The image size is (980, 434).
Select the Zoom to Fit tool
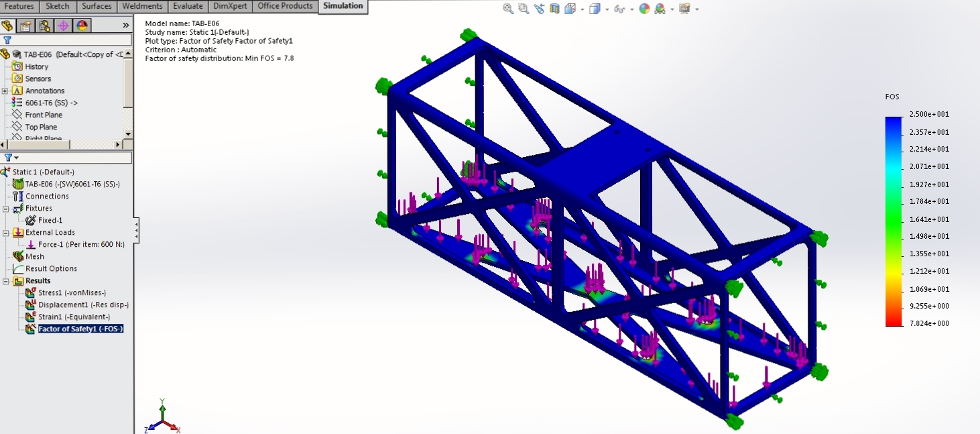pos(507,9)
